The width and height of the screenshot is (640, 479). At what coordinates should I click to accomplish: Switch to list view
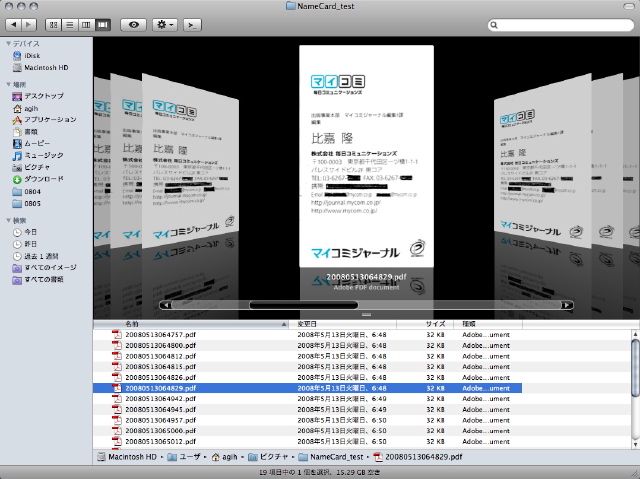(x=70, y=25)
